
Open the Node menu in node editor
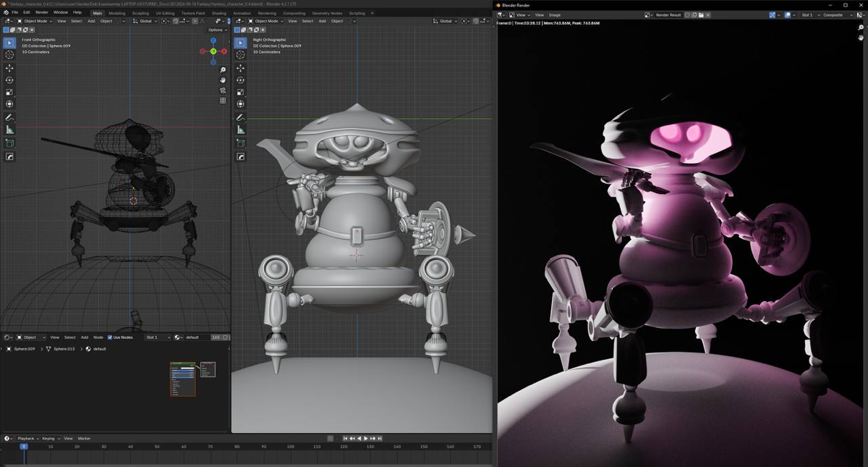click(98, 337)
